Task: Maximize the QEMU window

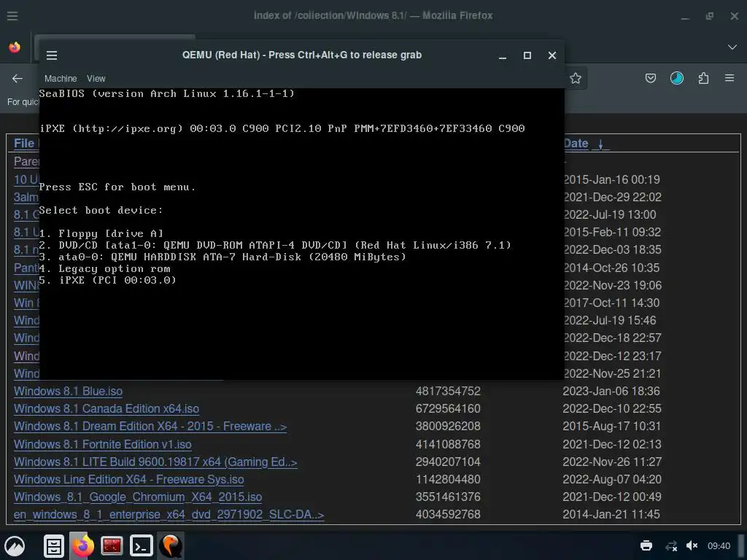Action: [527, 55]
